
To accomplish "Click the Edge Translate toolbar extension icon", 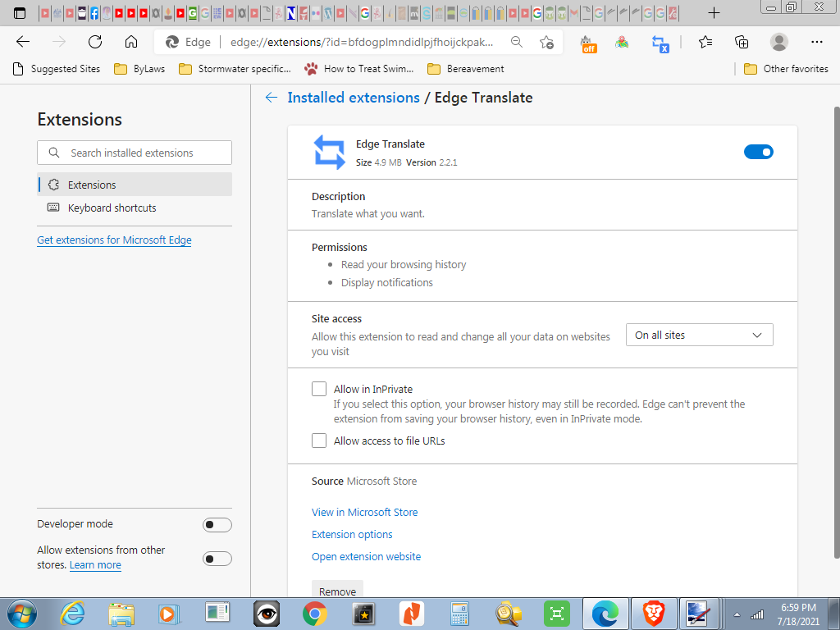I will [660, 43].
